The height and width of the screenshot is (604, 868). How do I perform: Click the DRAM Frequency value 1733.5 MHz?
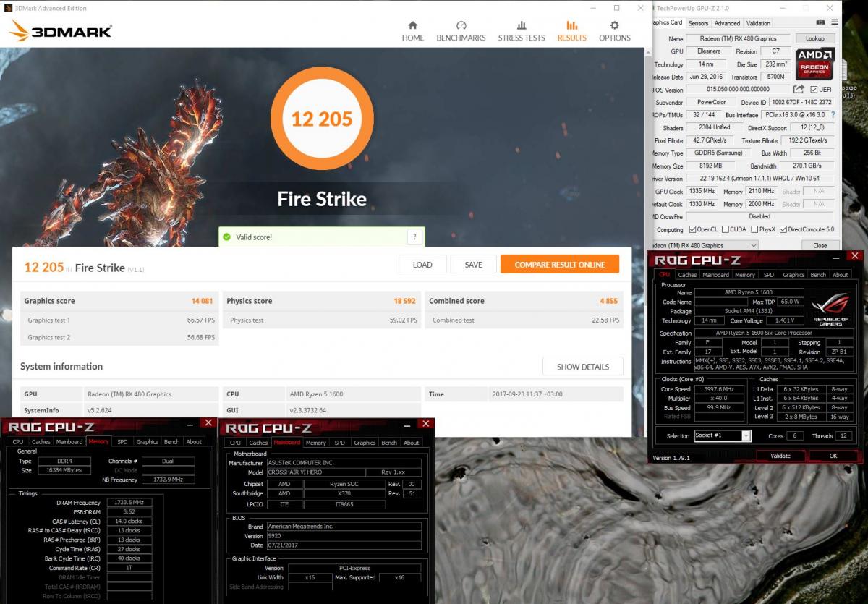pos(129,503)
